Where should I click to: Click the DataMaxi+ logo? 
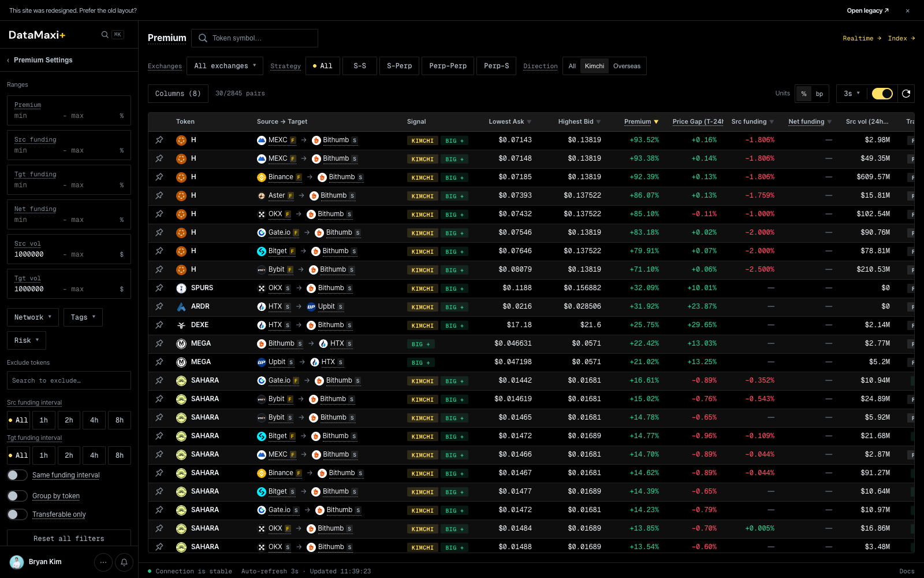(37, 35)
